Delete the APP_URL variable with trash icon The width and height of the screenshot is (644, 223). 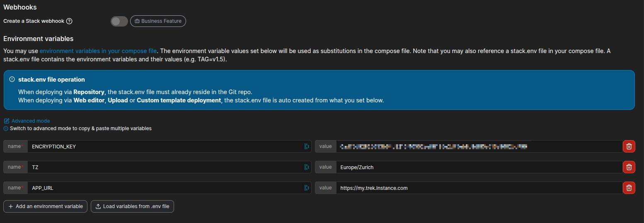click(629, 188)
